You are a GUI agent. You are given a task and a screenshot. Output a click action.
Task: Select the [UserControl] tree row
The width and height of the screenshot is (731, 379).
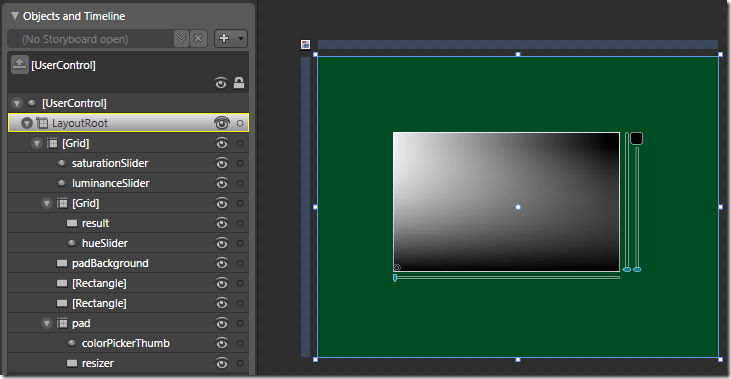[x=128, y=103]
